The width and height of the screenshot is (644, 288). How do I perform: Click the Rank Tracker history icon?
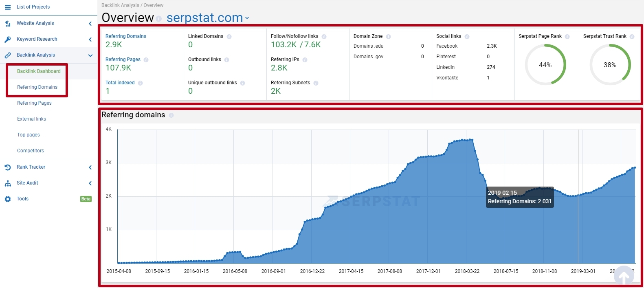(8, 167)
